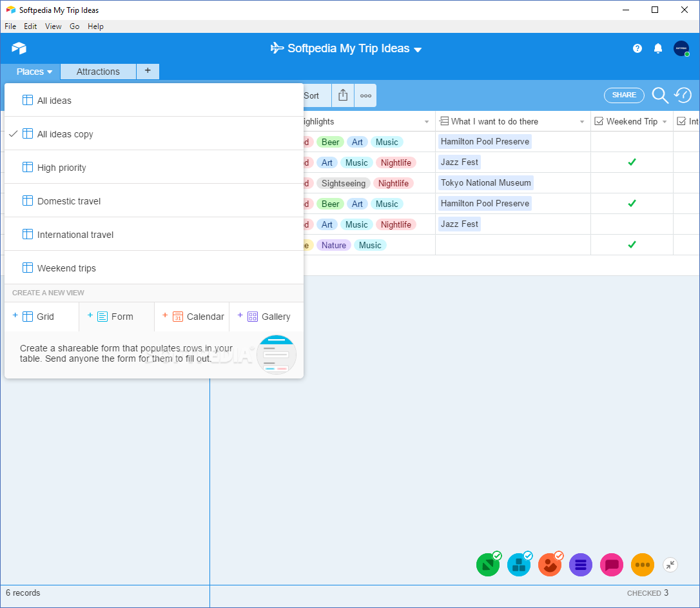The width and height of the screenshot is (700, 608).
Task: Uncheck Weekend Trip in the Nature Music row
Action: pos(632,244)
